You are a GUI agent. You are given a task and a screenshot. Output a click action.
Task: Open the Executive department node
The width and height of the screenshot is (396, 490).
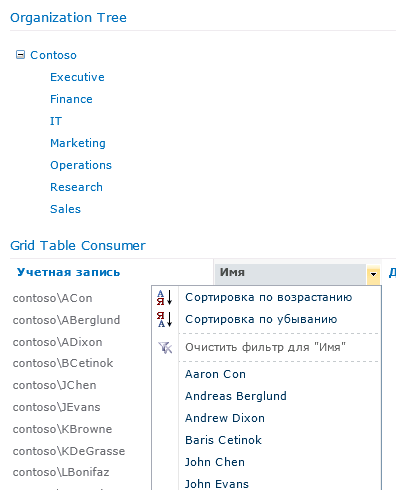click(x=77, y=77)
